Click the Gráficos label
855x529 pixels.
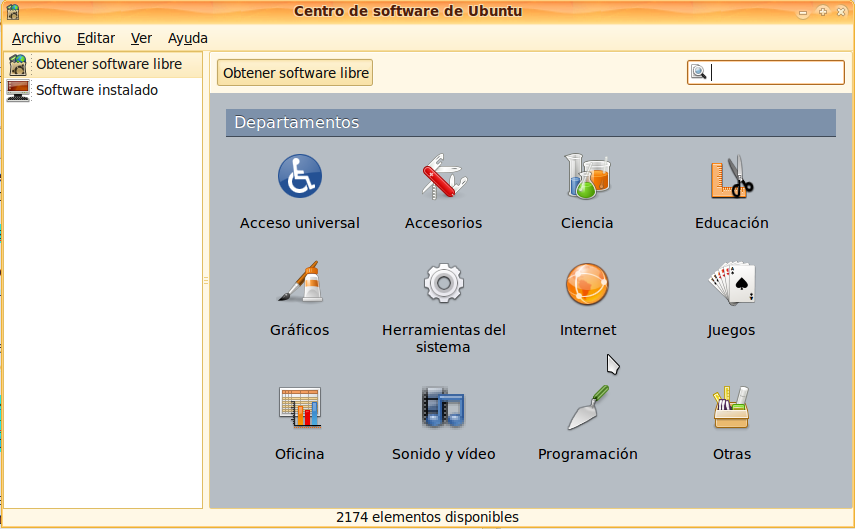pyautogui.click(x=299, y=330)
